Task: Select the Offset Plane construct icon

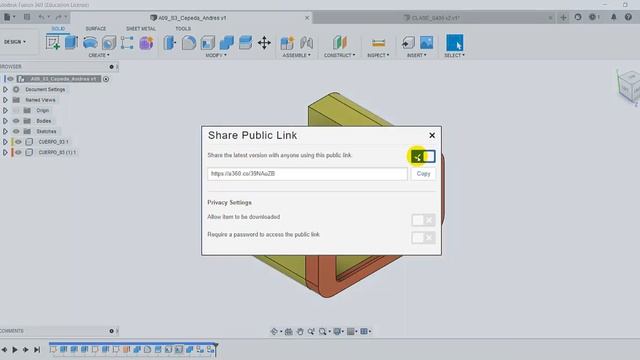Action: tap(340, 42)
